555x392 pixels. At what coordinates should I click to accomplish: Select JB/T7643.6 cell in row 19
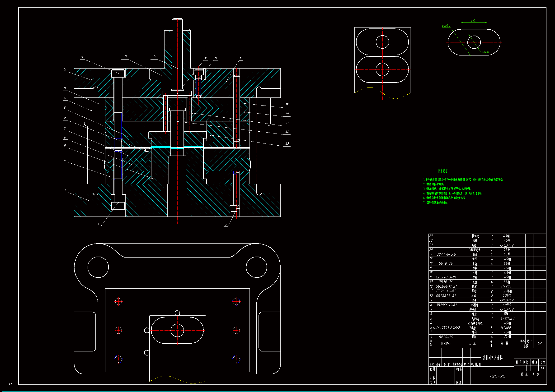point(446,254)
